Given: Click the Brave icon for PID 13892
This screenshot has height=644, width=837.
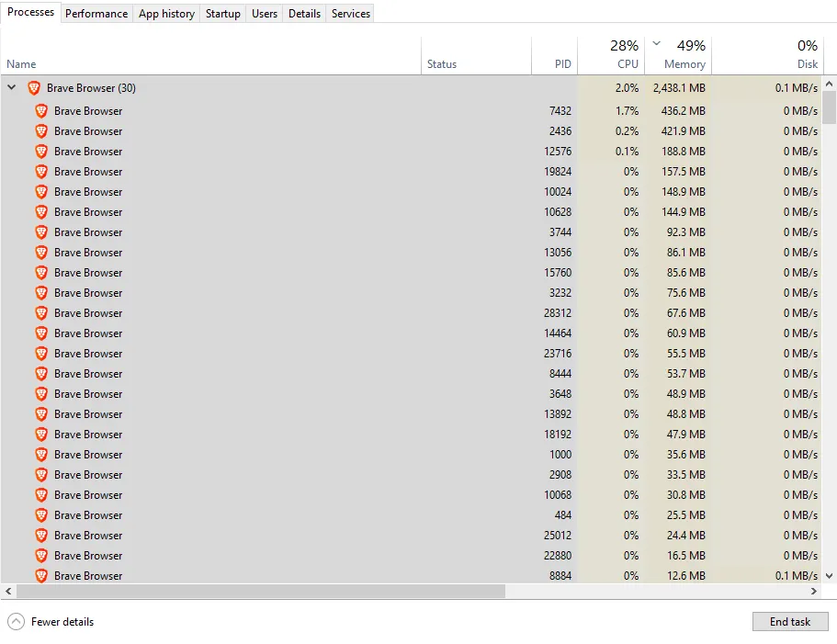Looking at the screenshot, I should pos(41,414).
